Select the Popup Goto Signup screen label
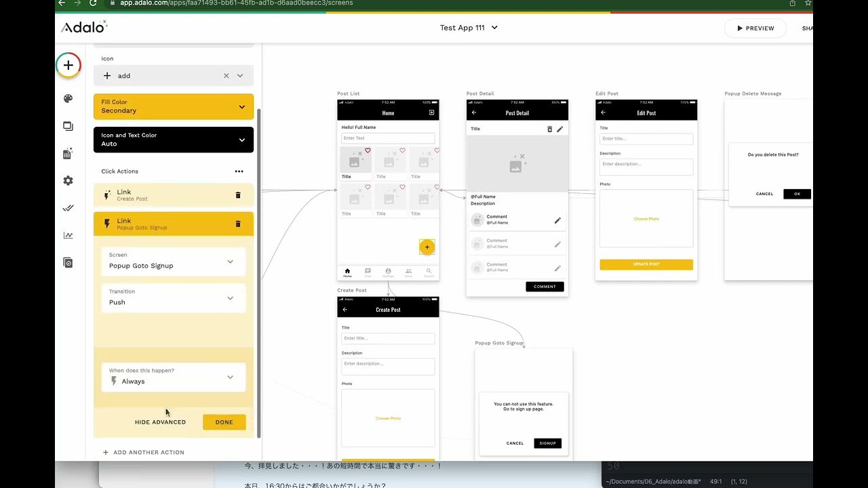This screenshot has height=488, width=868. (x=499, y=343)
